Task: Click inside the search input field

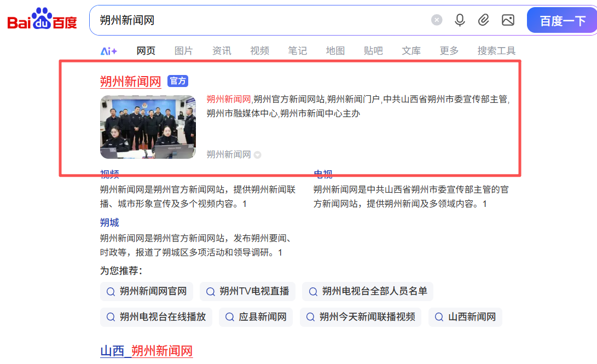Action: (x=246, y=20)
